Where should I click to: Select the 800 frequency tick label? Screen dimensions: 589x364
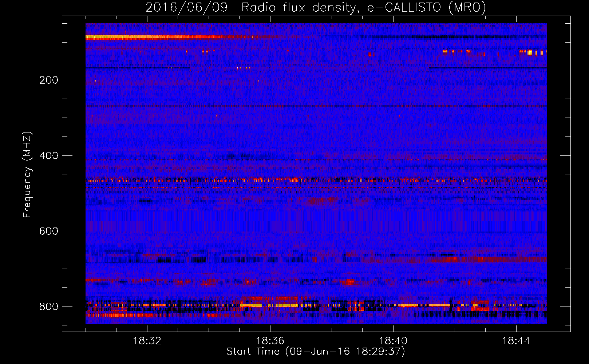coord(49,306)
